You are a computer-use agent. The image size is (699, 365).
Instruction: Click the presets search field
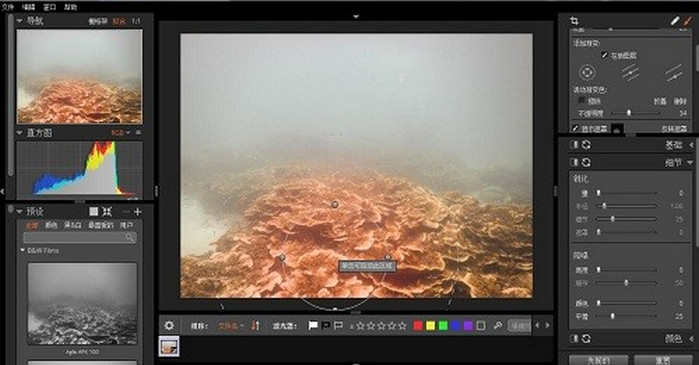coord(79,238)
